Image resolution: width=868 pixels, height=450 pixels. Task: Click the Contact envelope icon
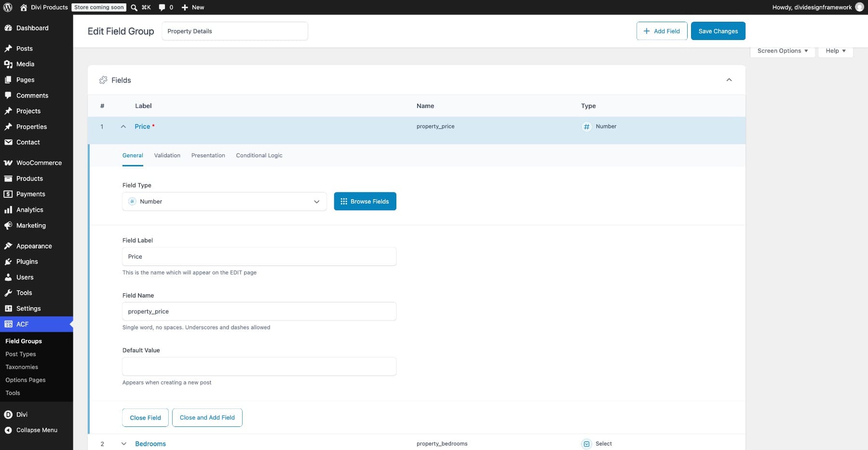(x=8, y=142)
